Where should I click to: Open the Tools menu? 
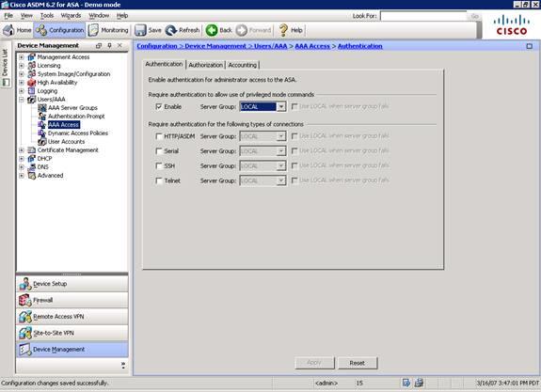point(47,16)
